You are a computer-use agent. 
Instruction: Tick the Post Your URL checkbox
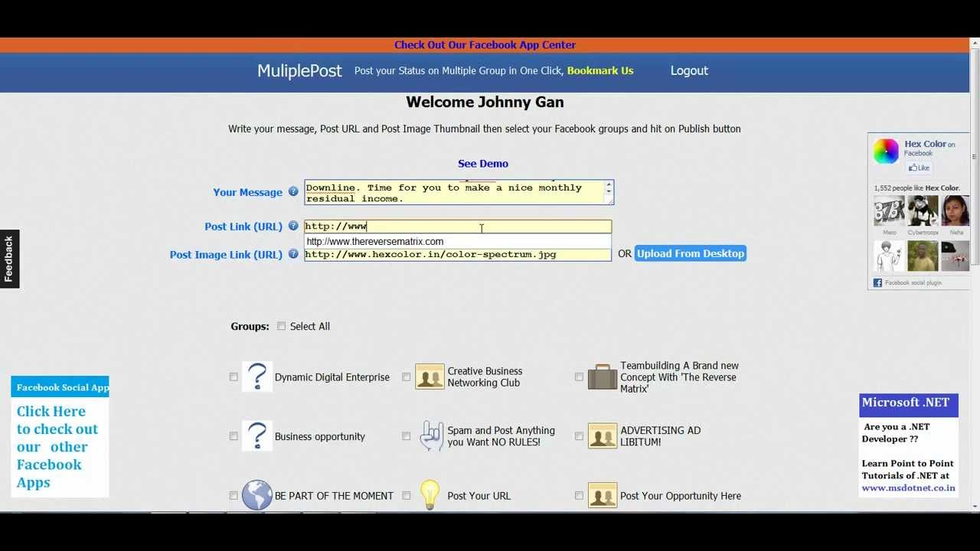[407, 496]
